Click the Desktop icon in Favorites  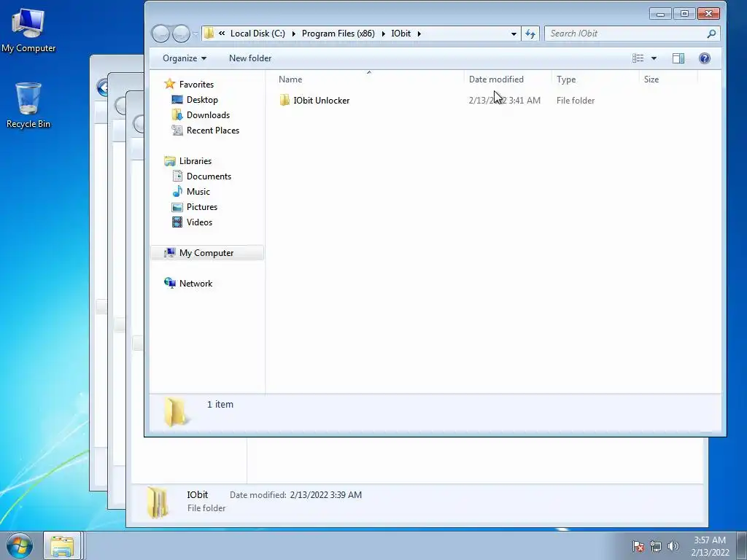pos(177,99)
